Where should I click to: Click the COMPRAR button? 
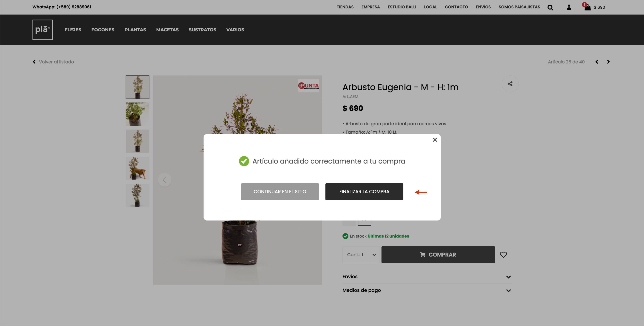(438, 255)
